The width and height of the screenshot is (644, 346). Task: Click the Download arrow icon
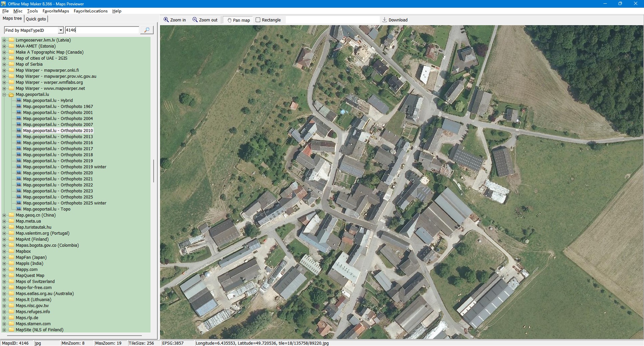click(385, 20)
